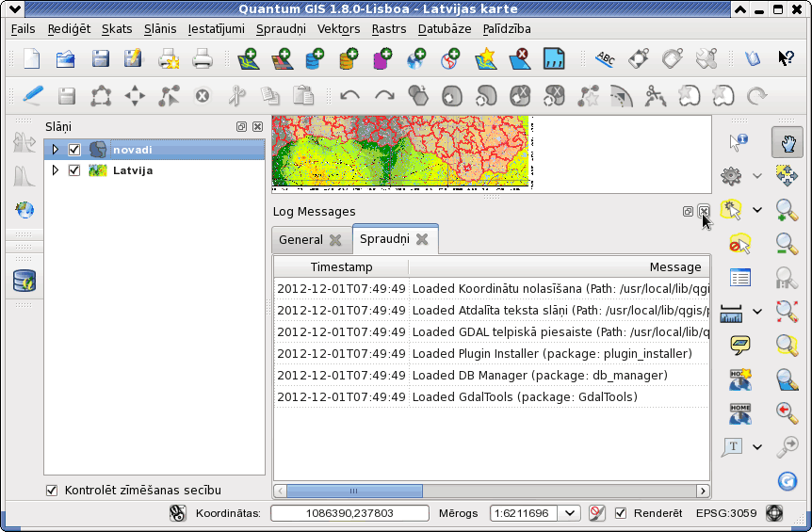The height and width of the screenshot is (532, 812).
Task: Toggle the Renderēt checkbox
Action: click(x=621, y=513)
